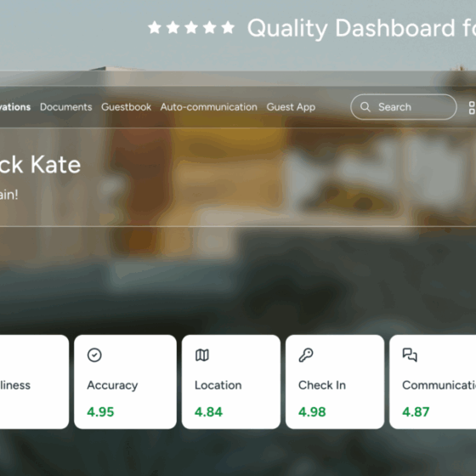Open the Guest App menu item
This screenshot has width=476, height=476.
291,107
